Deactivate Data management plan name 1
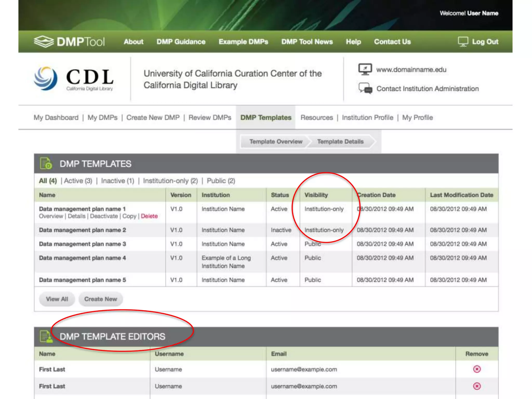This screenshot has width=532, height=399. tap(104, 216)
